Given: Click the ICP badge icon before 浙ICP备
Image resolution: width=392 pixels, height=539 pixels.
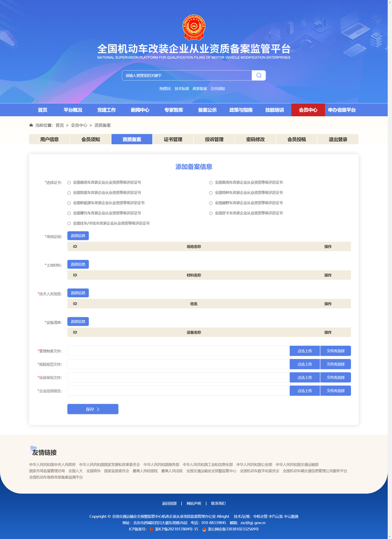Looking at the screenshot, I should point(151,529).
